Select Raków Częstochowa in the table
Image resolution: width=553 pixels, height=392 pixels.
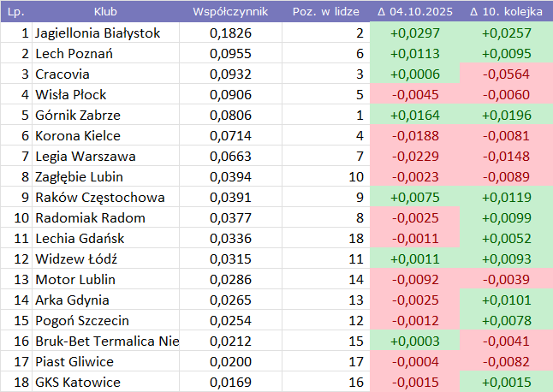(100, 198)
